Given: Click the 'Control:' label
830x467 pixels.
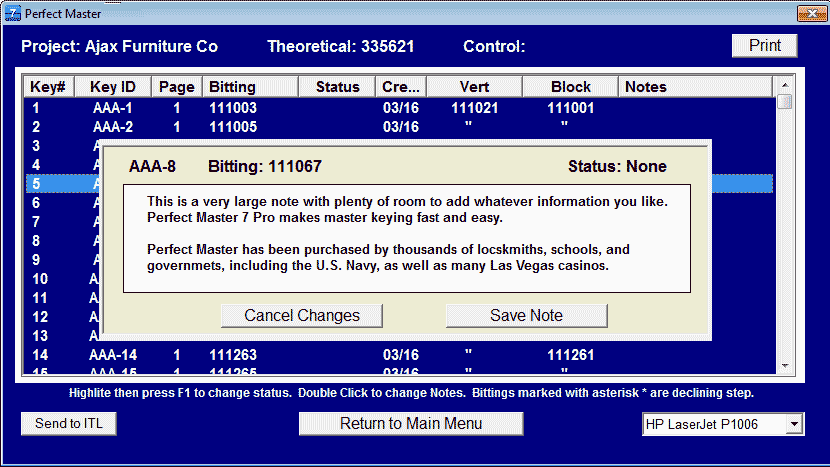Looking at the screenshot, I should 494,47.
